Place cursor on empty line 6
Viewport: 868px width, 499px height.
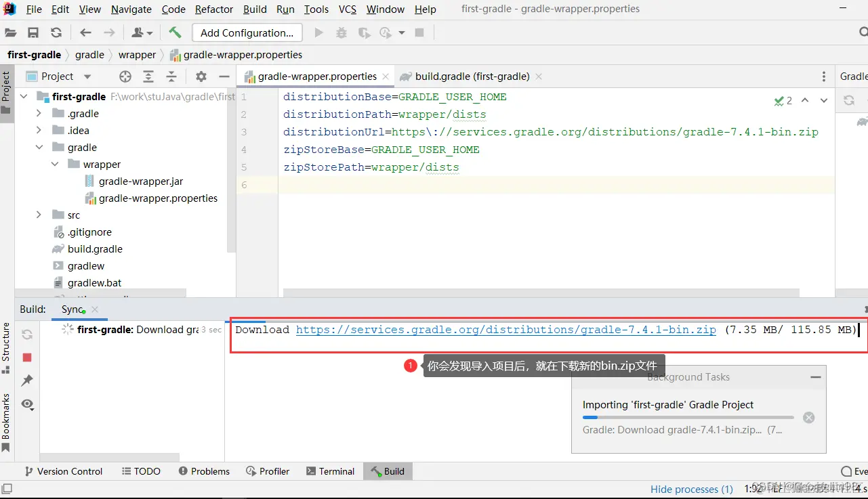click(556, 185)
